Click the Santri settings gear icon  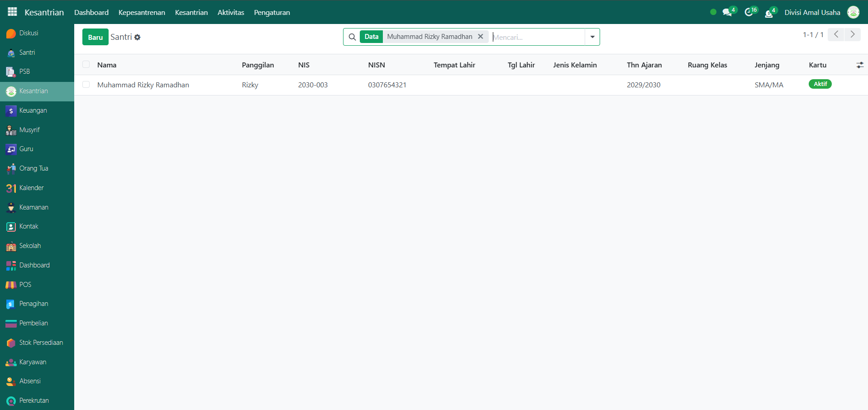point(138,38)
